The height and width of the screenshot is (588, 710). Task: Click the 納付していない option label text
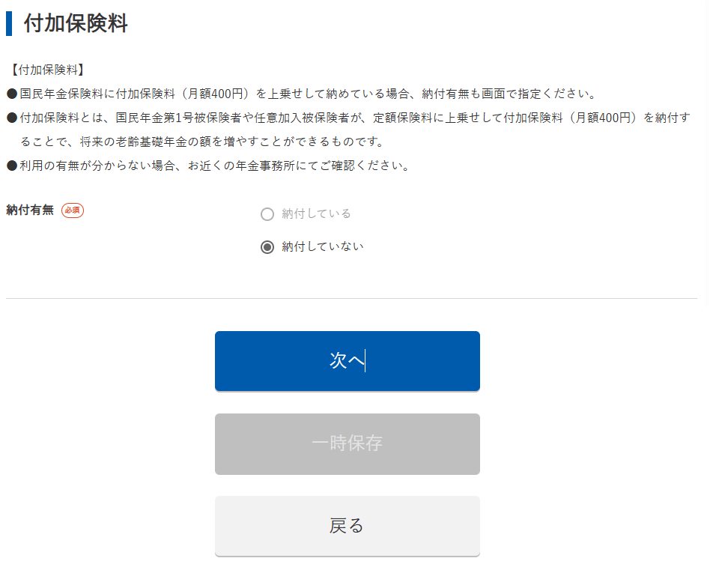tap(323, 247)
